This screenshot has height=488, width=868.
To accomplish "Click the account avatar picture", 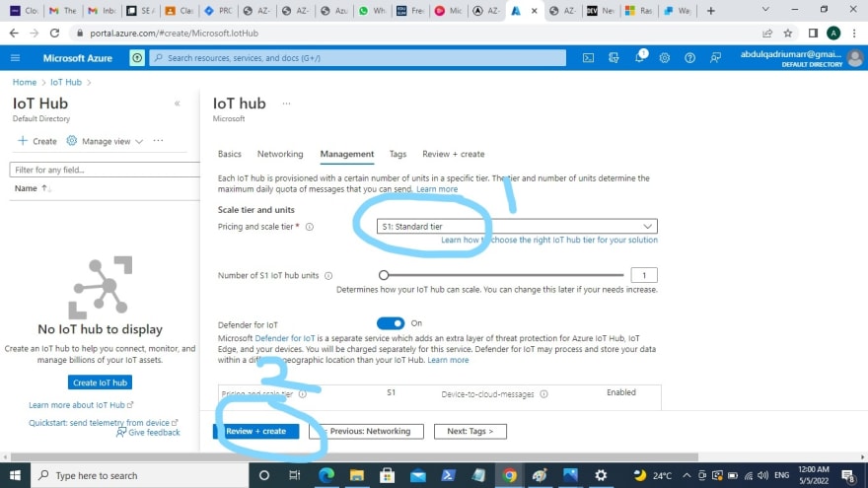I will point(855,57).
